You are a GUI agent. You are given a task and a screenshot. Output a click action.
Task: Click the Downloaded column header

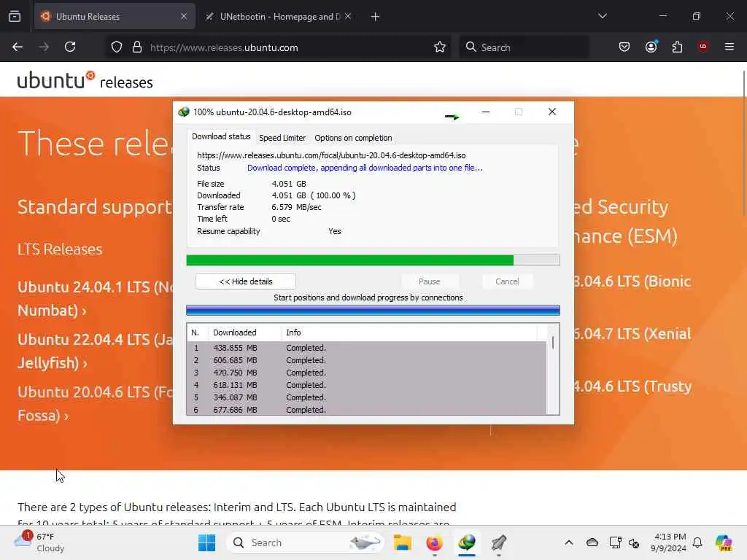tap(245, 332)
